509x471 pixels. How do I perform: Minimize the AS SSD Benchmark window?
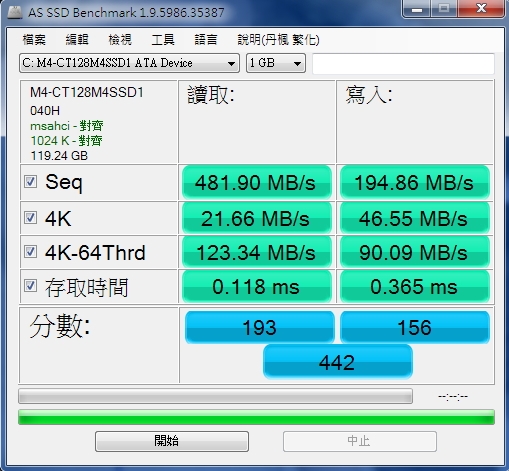416,8
